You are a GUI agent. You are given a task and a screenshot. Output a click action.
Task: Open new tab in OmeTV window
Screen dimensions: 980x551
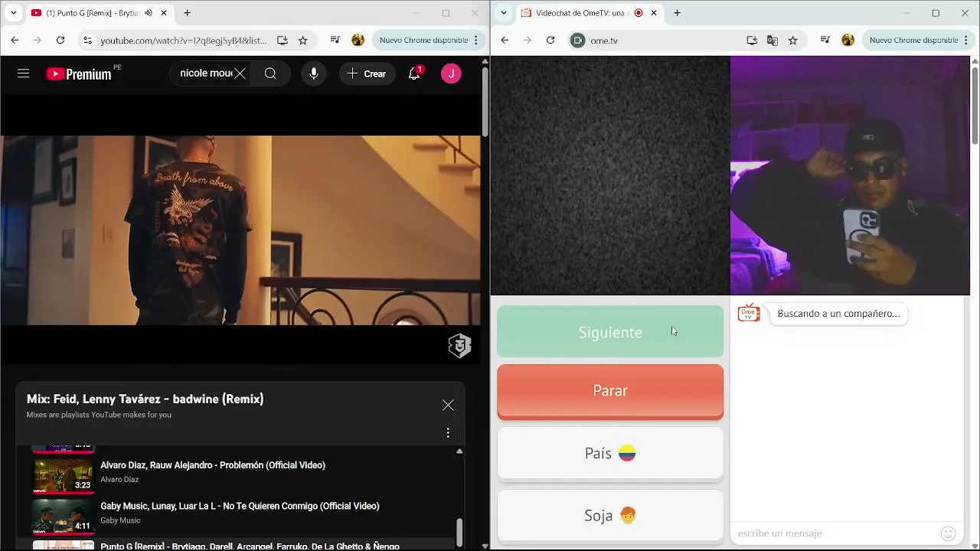[677, 13]
